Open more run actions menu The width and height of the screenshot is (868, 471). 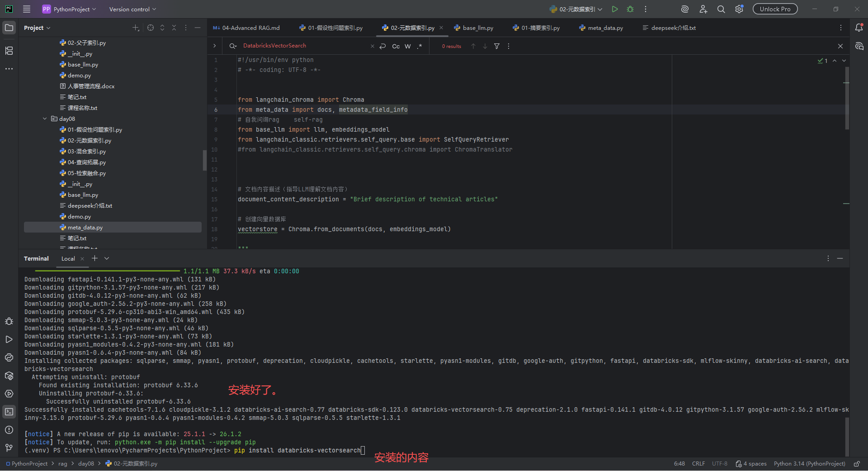646,9
